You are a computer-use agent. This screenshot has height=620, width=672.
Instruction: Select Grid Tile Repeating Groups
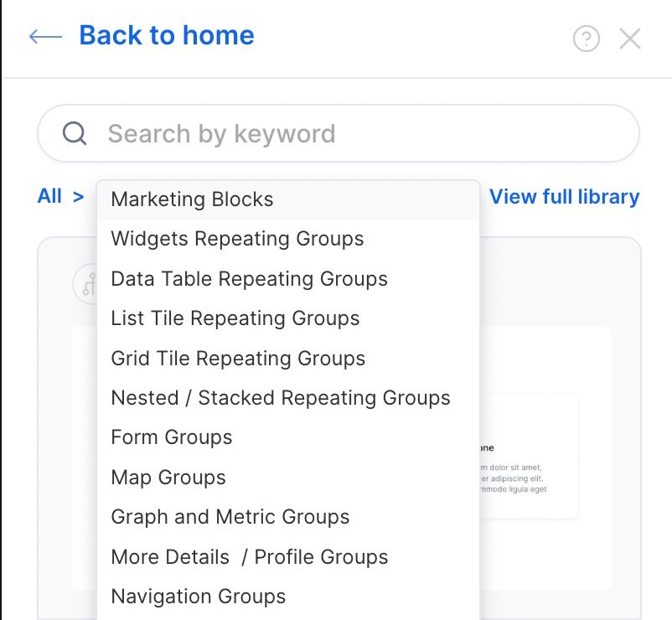click(x=238, y=359)
